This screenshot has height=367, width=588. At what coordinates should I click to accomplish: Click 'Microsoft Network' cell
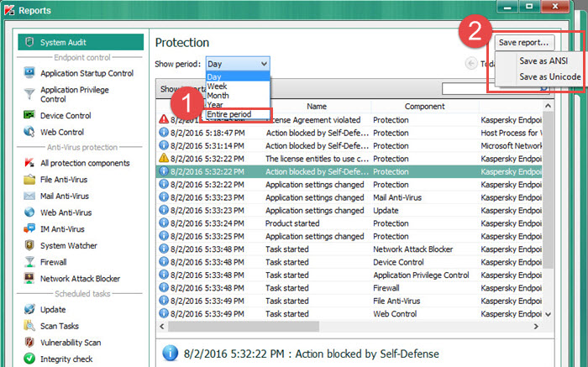(x=511, y=146)
